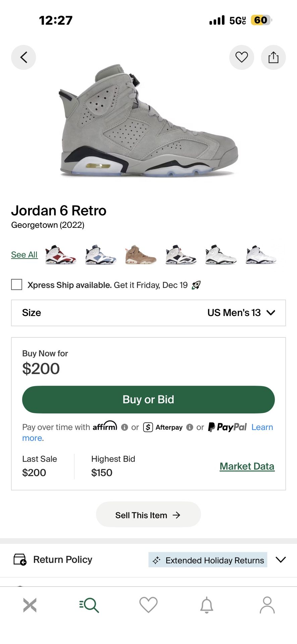The height and width of the screenshot is (644, 297).
Task: Go to the search tab
Action: point(89,605)
